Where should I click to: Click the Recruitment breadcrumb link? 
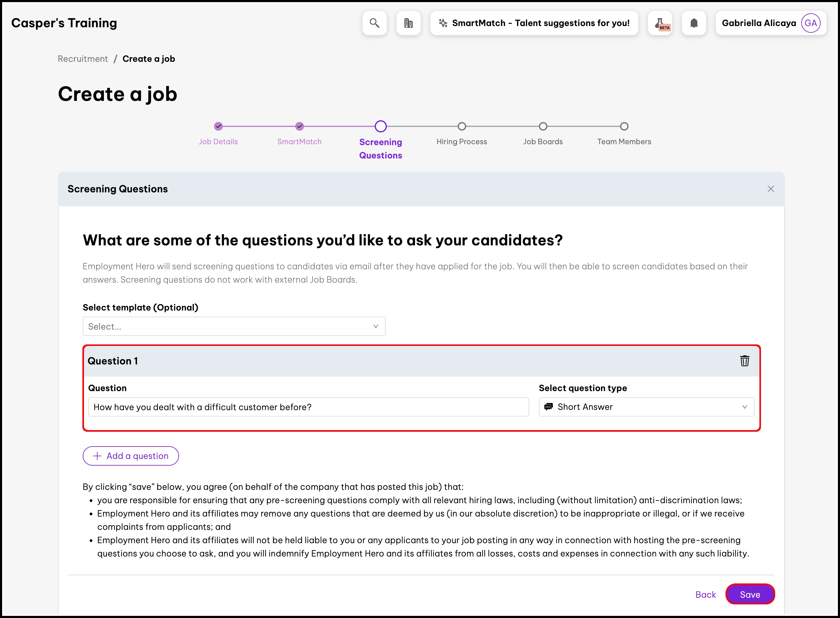(83, 59)
